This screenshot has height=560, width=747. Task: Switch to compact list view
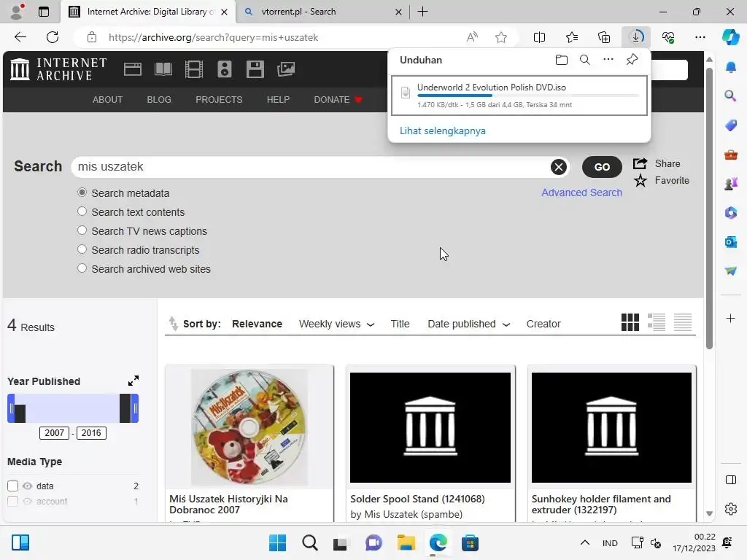(x=683, y=322)
